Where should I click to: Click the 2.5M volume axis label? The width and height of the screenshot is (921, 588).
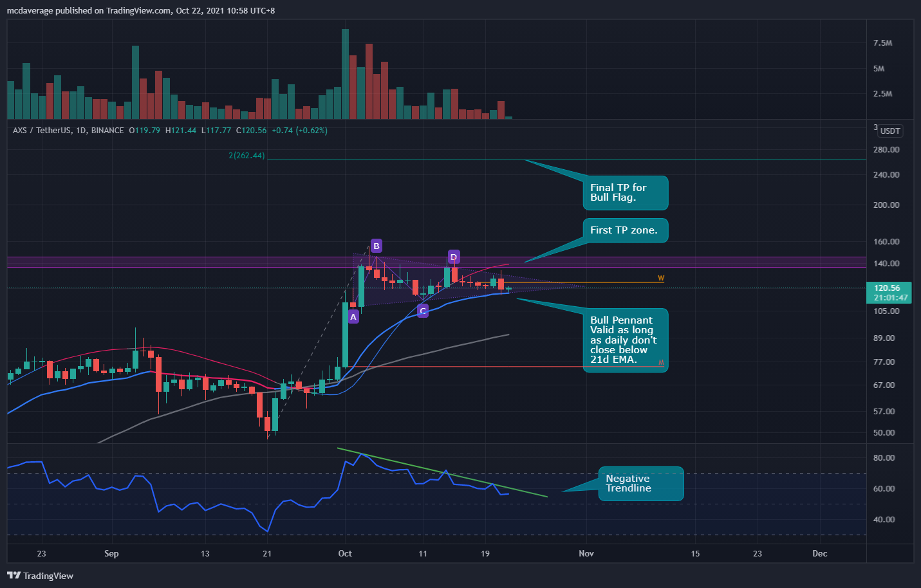(883, 93)
